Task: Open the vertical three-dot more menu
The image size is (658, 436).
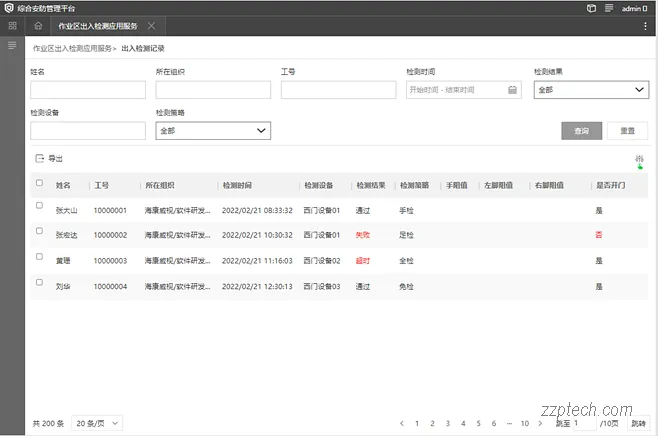Action: (x=645, y=26)
